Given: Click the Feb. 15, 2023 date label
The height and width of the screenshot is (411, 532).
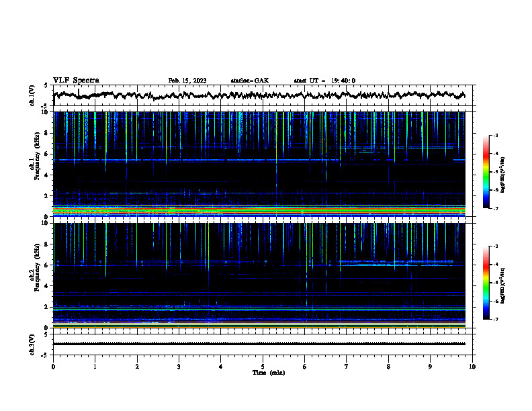Looking at the screenshot, I should [x=187, y=81].
